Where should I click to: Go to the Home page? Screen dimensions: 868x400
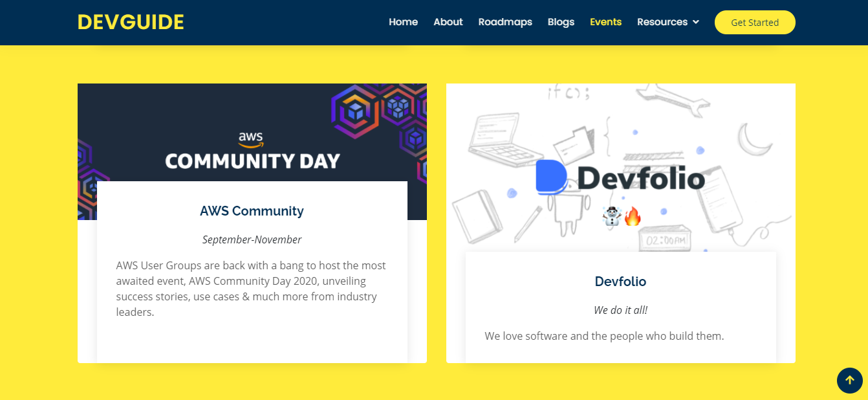pyautogui.click(x=403, y=22)
